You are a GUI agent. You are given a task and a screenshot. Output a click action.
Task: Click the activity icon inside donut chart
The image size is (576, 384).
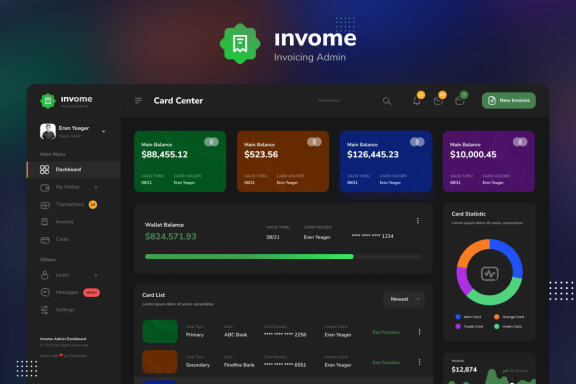click(x=489, y=273)
